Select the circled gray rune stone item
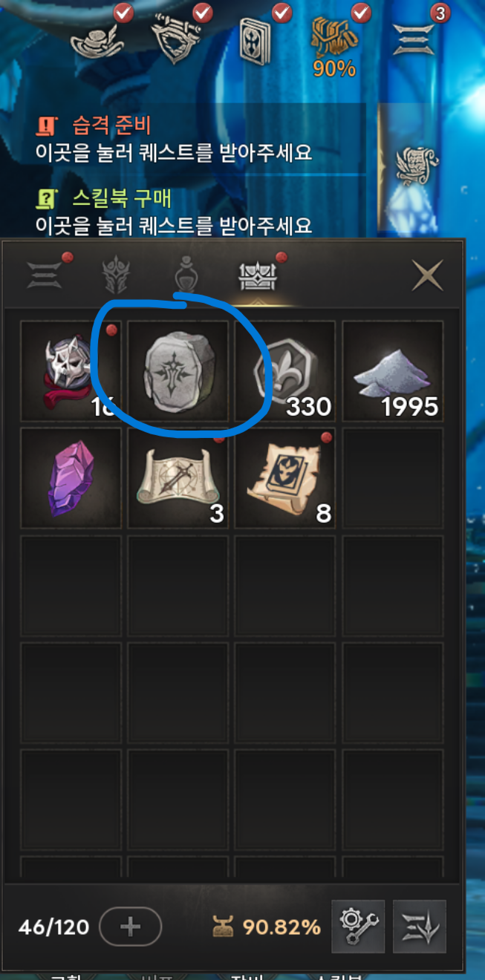The height and width of the screenshot is (980, 485). click(178, 370)
